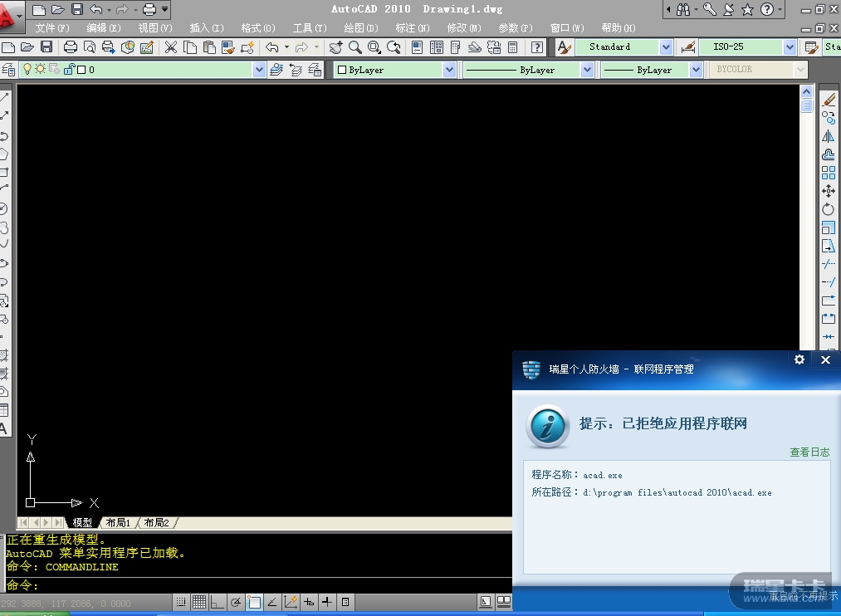Toggle Lineweight display in status bar

[x=326, y=602]
